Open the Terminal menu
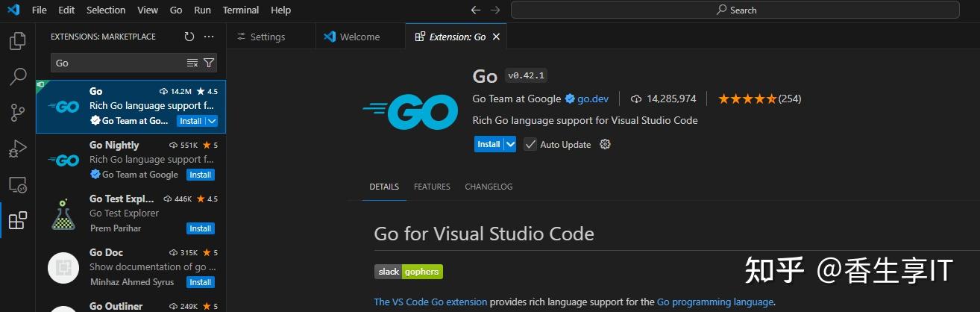 (241, 10)
